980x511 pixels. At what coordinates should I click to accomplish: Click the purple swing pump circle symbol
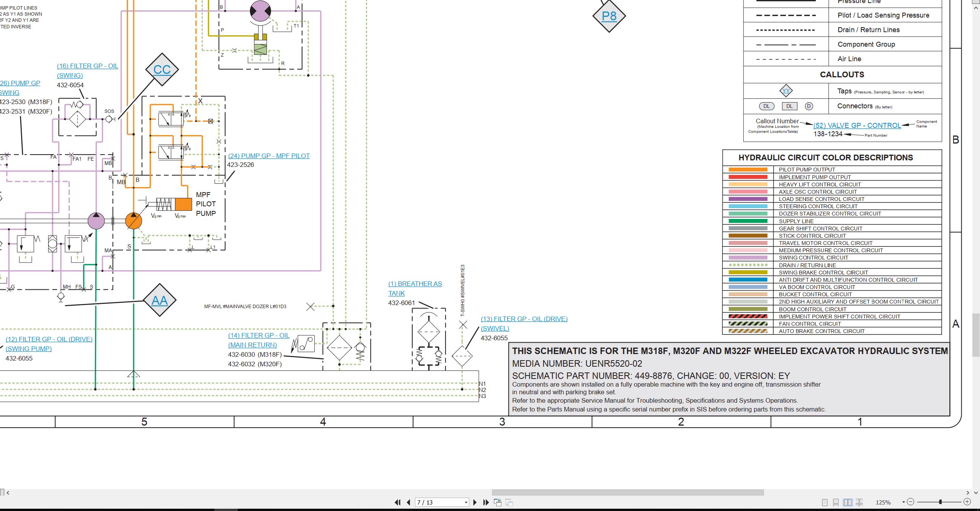click(96, 221)
